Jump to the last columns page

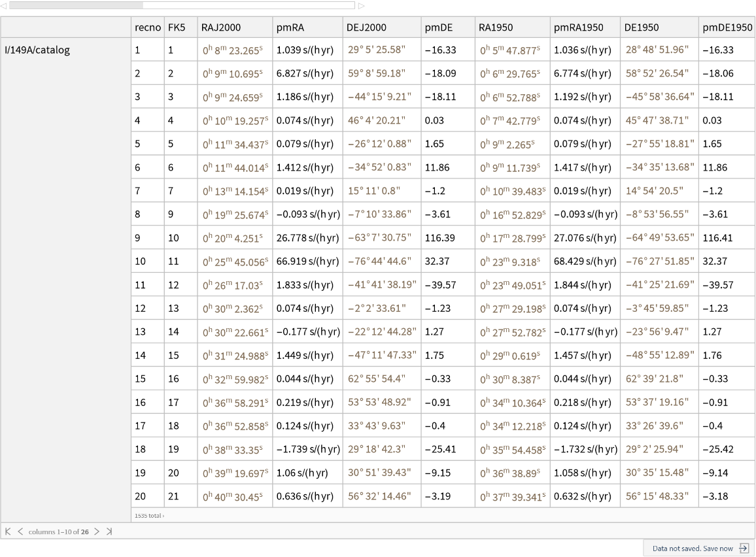tap(109, 531)
